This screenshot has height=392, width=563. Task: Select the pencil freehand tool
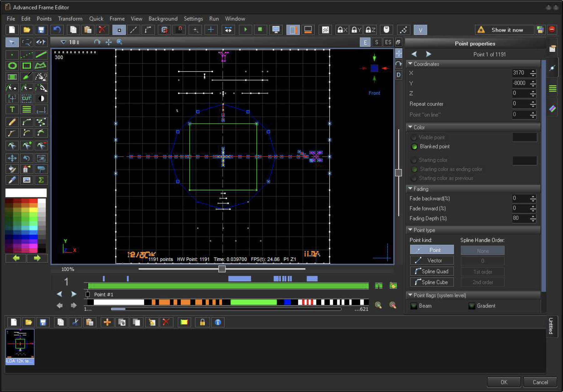pyautogui.click(x=12, y=122)
